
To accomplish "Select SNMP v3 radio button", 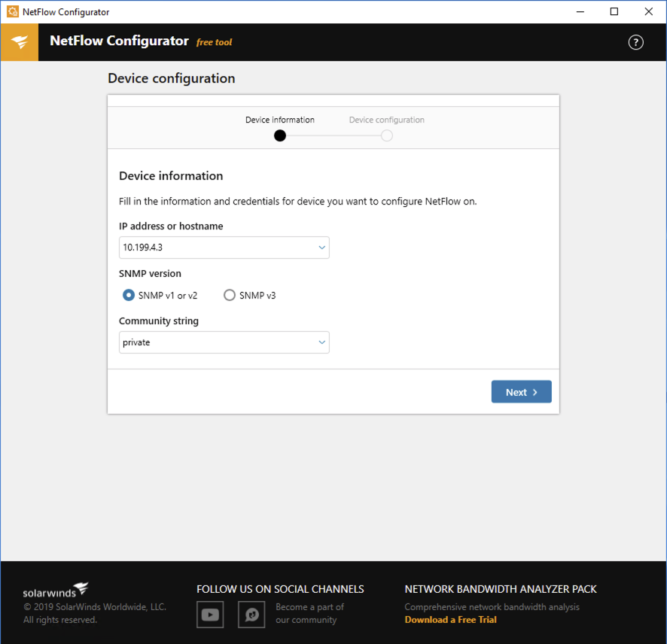I will [230, 295].
